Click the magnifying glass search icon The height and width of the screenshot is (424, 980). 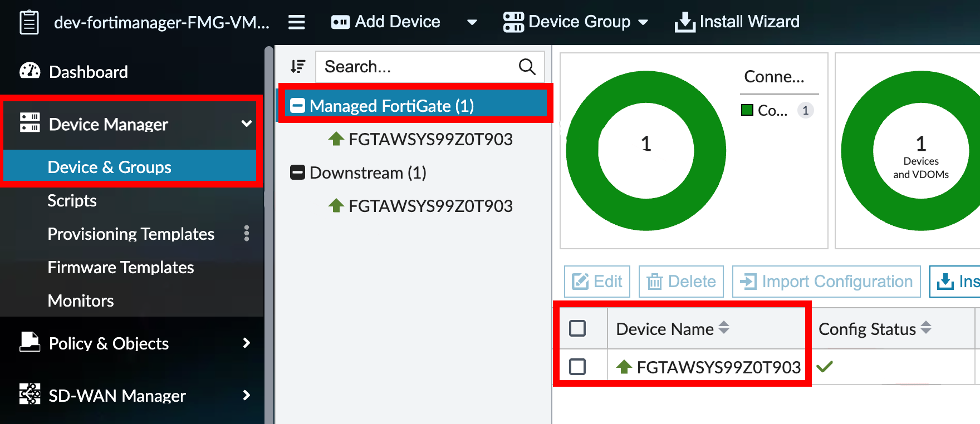pyautogui.click(x=527, y=67)
